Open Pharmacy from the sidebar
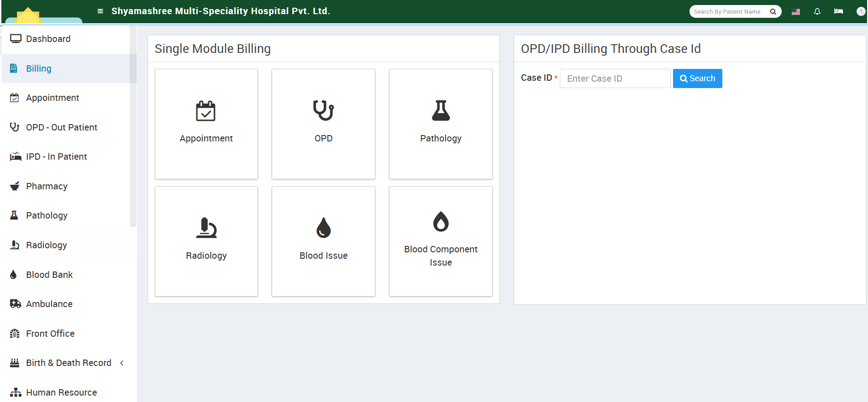 pos(47,186)
